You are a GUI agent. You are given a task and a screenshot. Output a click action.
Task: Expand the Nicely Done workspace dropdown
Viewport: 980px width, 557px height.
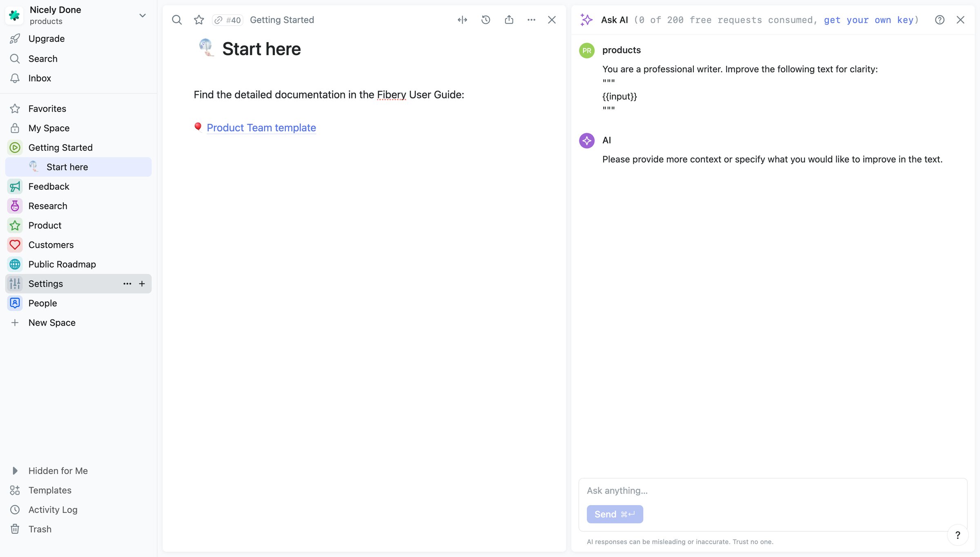[143, 16]
